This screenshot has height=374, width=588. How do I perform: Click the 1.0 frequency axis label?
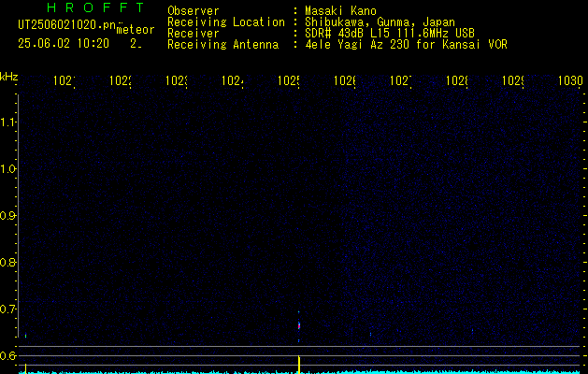click(8, 169)
